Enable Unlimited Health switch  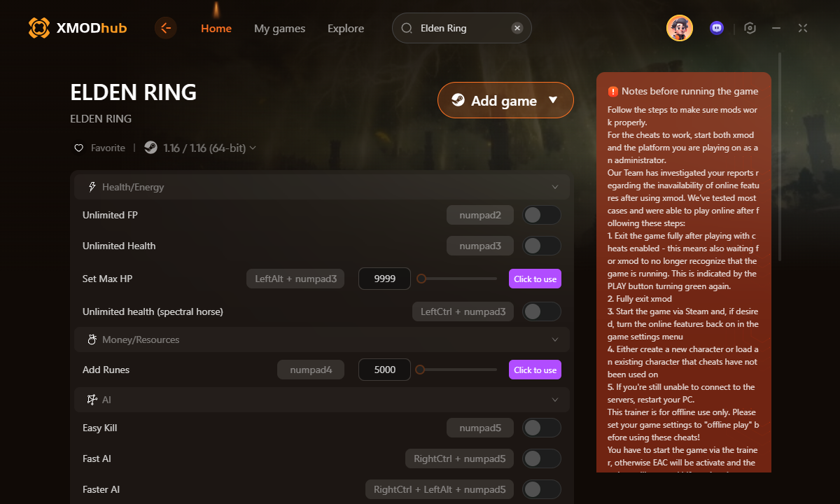(542, 246)
